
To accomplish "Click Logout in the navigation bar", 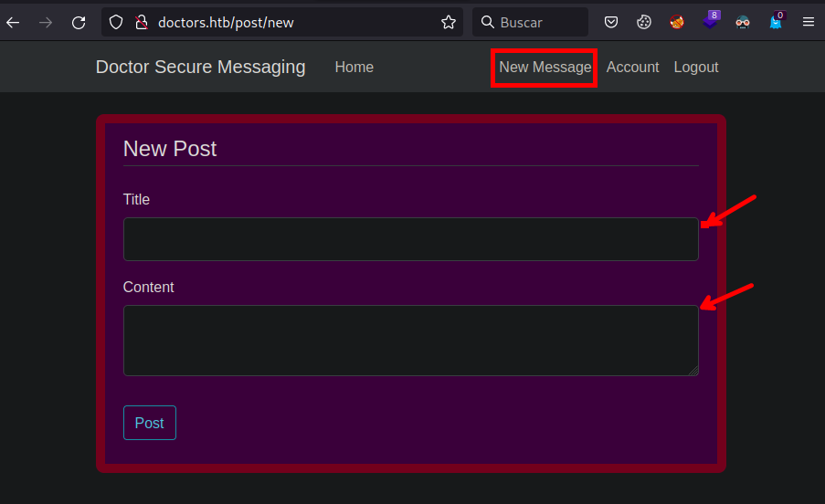I will tap(696, 67).
